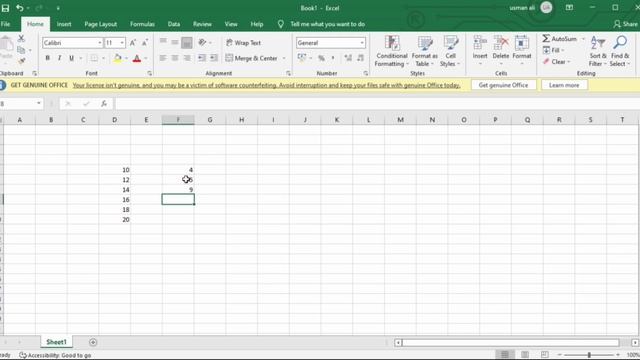Select column header M
640x360 pixels.
pos(400,120)
